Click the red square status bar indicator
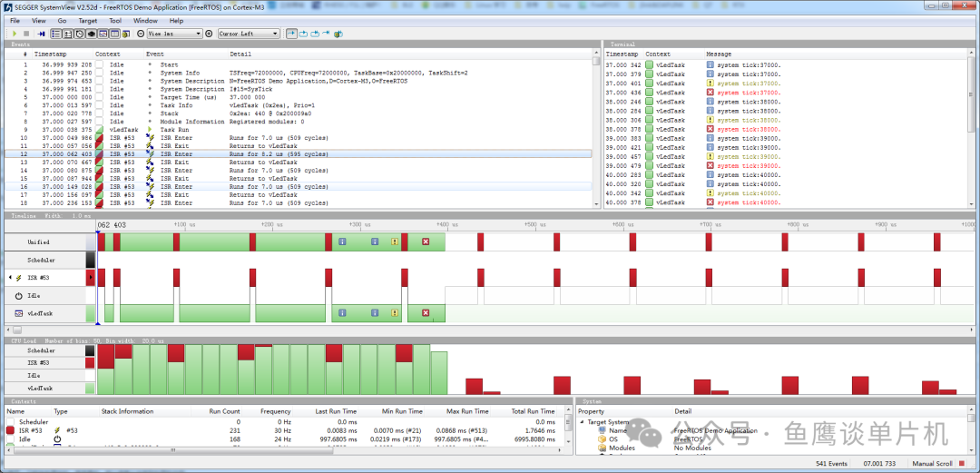 pos(962,464)
